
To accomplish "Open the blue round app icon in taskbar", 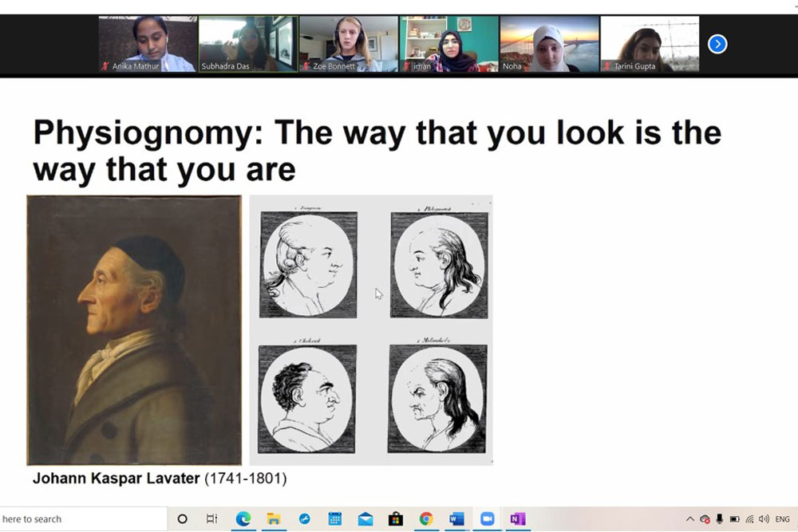I will (304, 518).
